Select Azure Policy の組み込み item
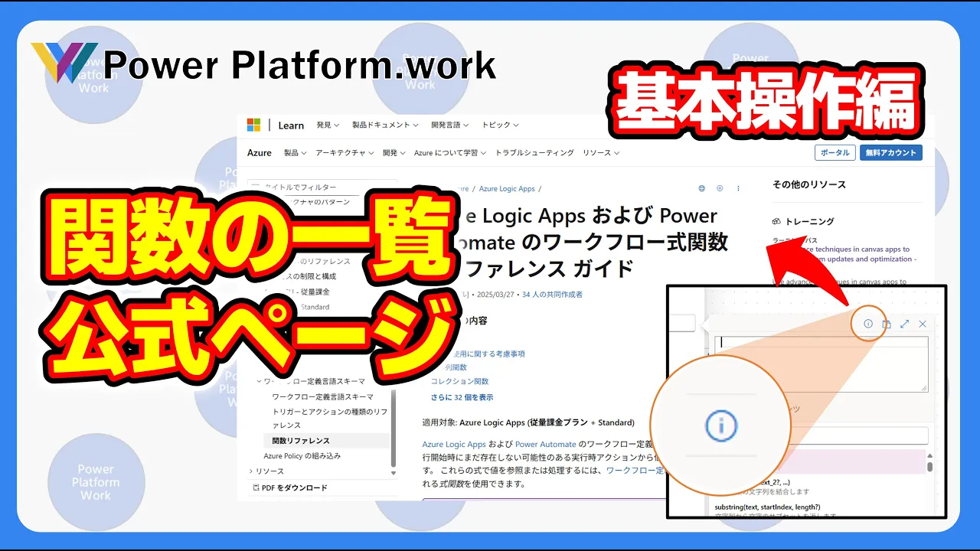The height and width of the screenshot is (551, 980). tap(301, 456)
